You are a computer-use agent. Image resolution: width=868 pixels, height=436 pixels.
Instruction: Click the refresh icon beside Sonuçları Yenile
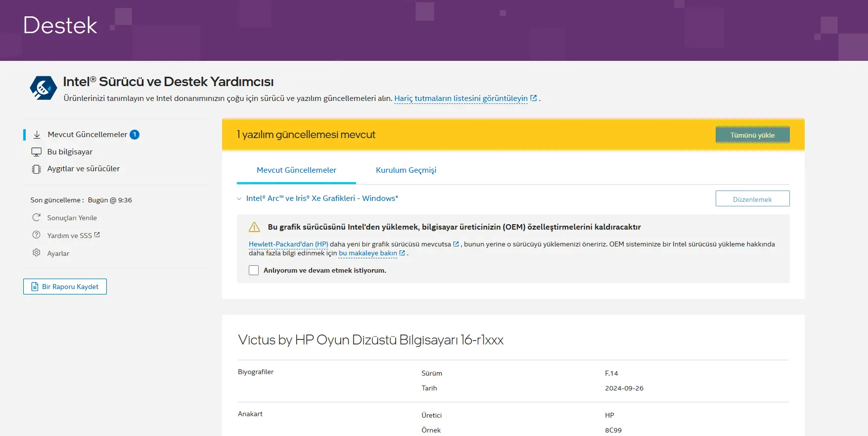36,217
